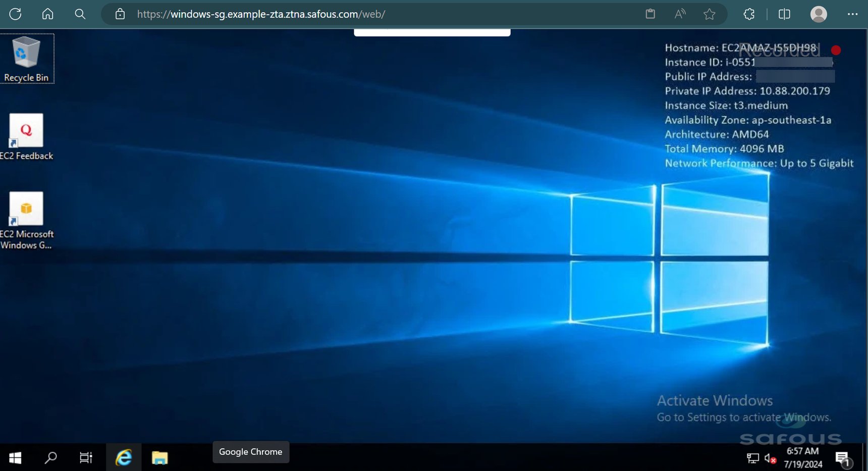Image resolution: width=868 pixels, height=471 pixels.
Task: Open the Start menu
Action: pyautogui.click(x=15, y=457)
